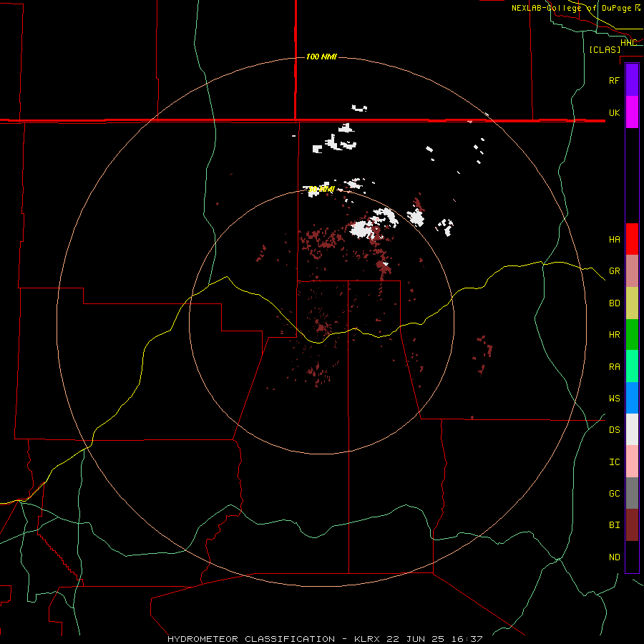Image resolution: width=644 pixels, height=644 pixels.
Task: Click the 16:37 timestamp
Action: coord(469,639)
